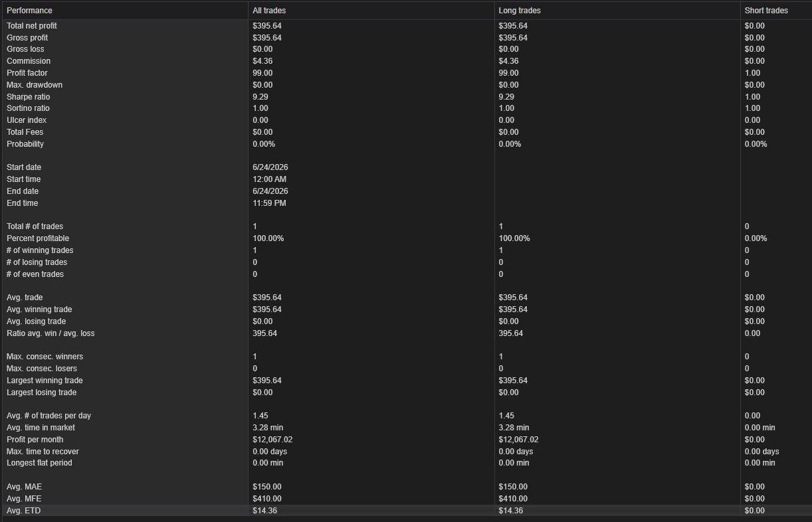Click the # of winning trades label

click(x=40, y=250)
